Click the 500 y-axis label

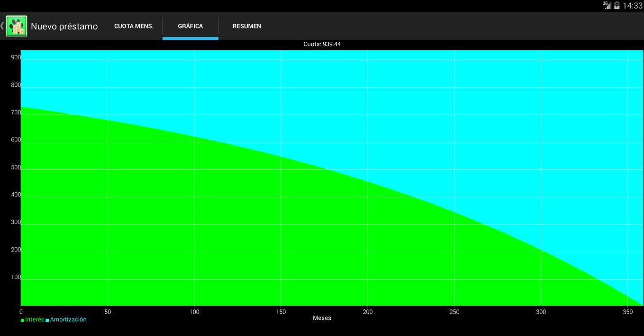click(16, 168)
